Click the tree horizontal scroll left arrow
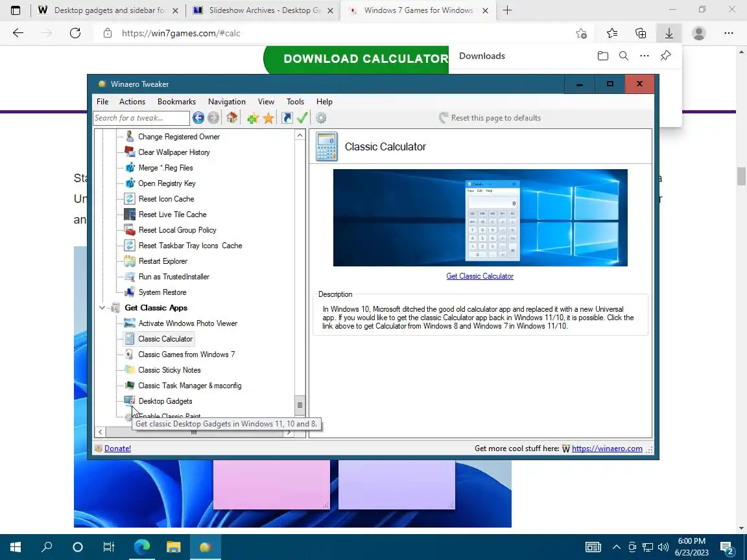Screen dimensions: 747x560 tap(100, 432)
